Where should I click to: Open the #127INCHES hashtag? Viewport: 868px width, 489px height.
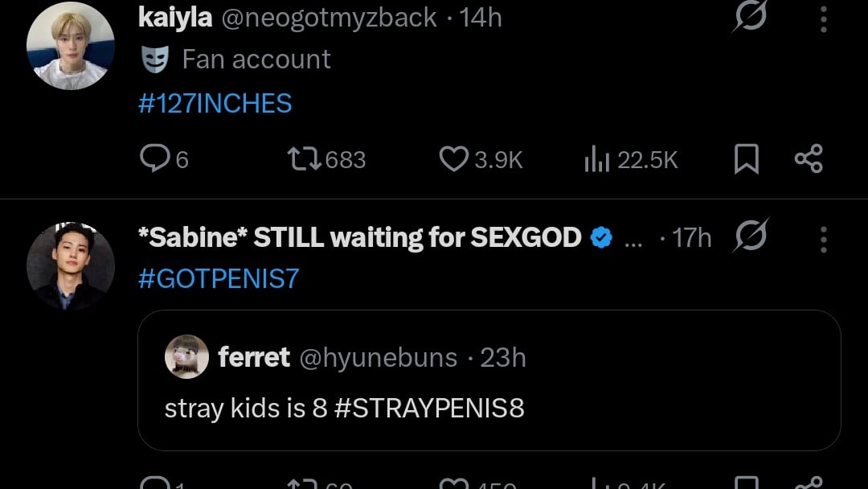215,103
